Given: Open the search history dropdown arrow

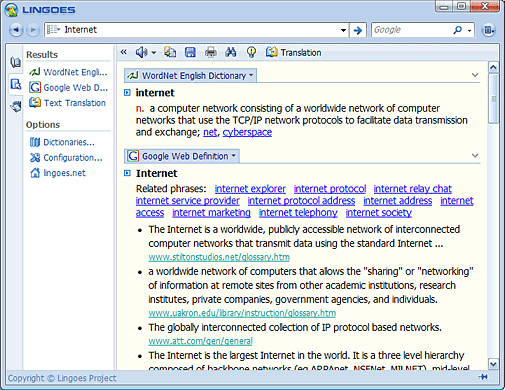Looking at the screenshot, I should pyautogui.click(x=343, y=30).
